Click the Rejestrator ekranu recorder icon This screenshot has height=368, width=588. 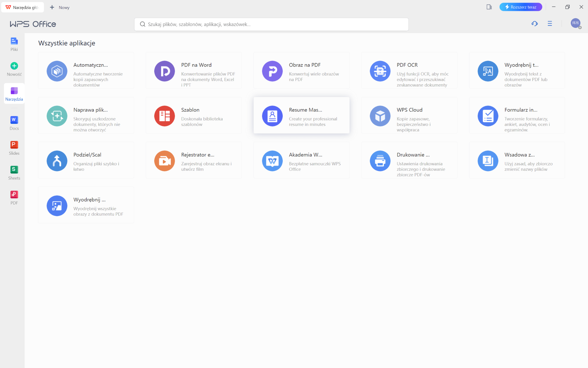165,161
